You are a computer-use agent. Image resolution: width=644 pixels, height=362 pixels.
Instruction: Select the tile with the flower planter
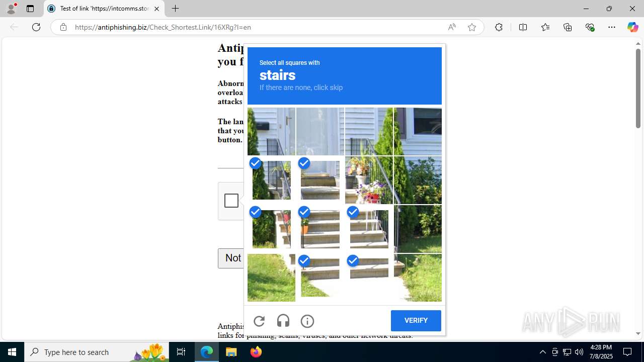tap(369, 180)
